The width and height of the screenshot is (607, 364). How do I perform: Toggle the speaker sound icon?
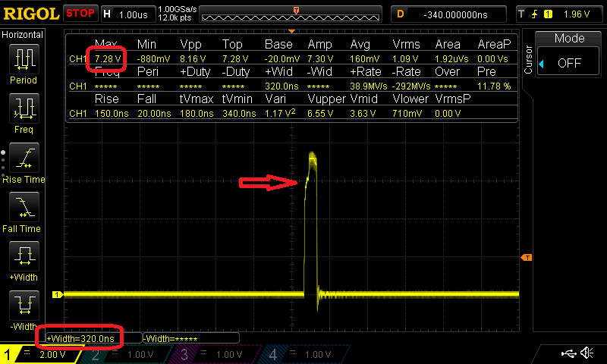pos(587,353)
